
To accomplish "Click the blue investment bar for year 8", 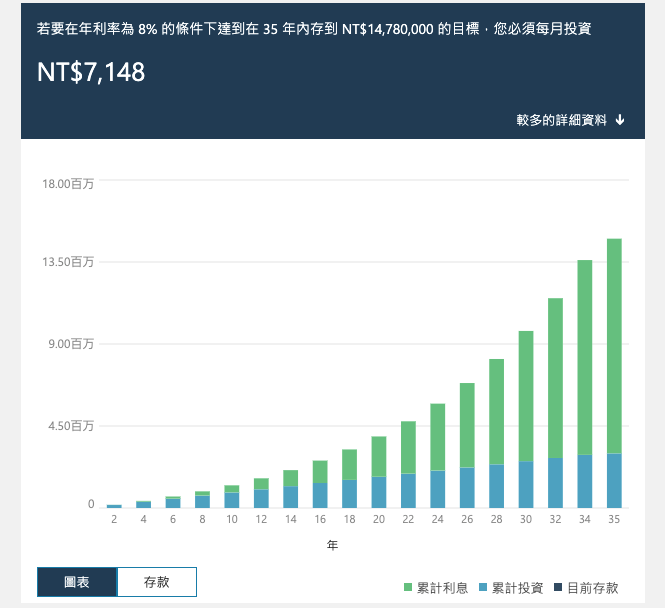I will (202, 502).
